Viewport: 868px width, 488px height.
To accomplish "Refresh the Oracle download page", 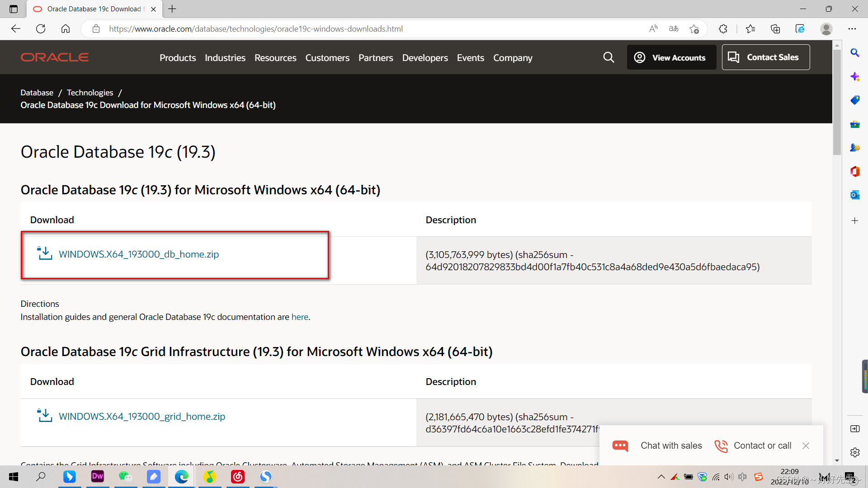I will [41, 28].
